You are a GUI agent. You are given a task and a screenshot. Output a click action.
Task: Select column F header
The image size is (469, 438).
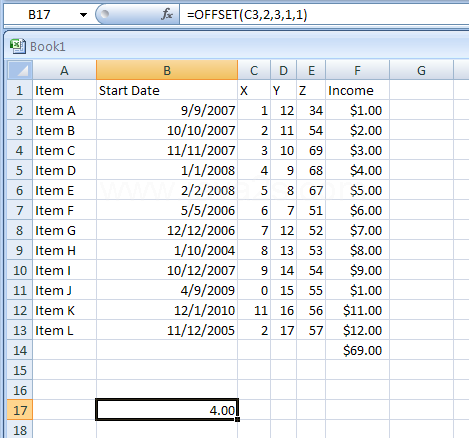click(x=357, y=70)
